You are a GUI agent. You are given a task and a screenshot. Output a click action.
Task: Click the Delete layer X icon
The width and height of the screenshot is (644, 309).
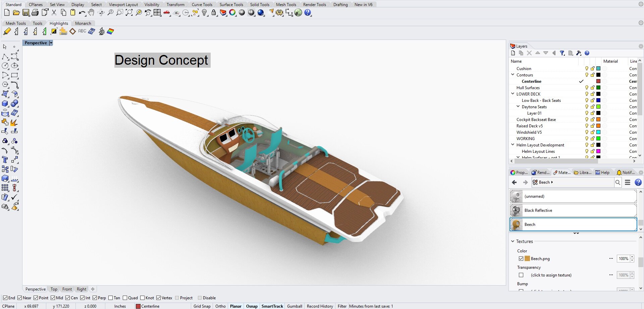click(529, 53)
